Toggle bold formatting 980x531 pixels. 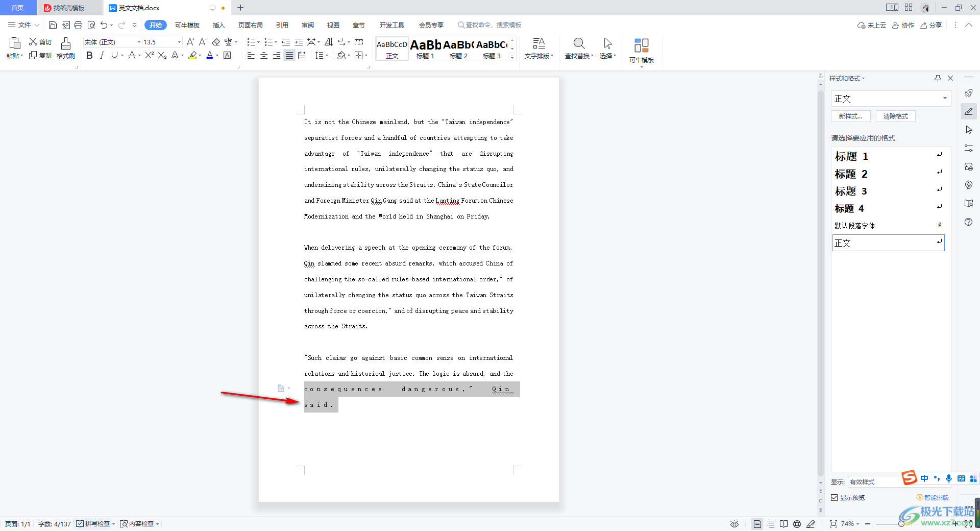pos(89,55)
